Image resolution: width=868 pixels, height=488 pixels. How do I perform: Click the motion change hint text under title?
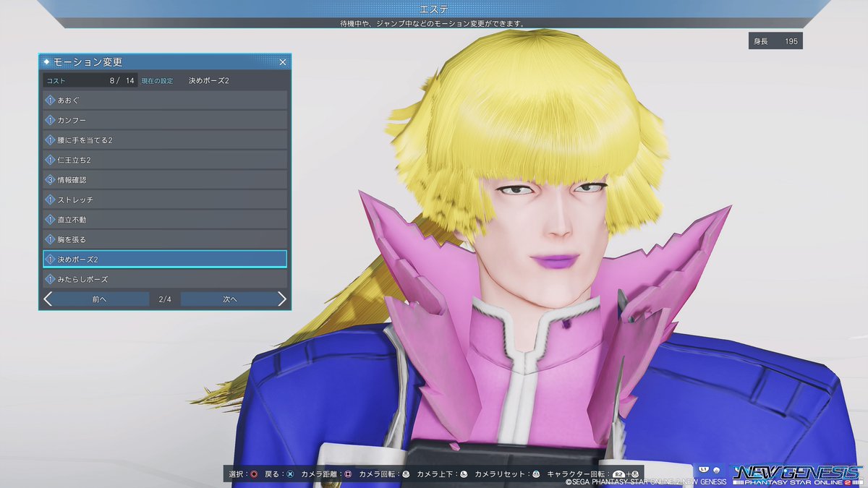[x=433, y=23]
